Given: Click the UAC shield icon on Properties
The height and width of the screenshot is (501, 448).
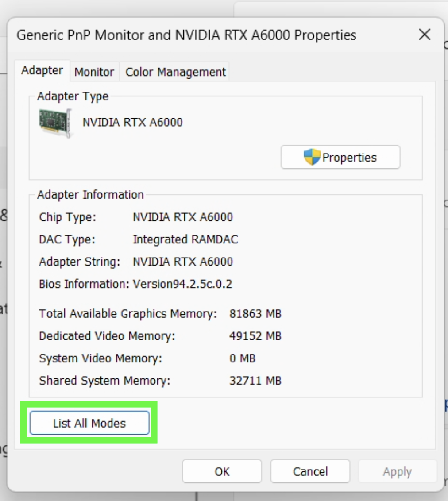Looking at the screenshot, I should 312,157.
